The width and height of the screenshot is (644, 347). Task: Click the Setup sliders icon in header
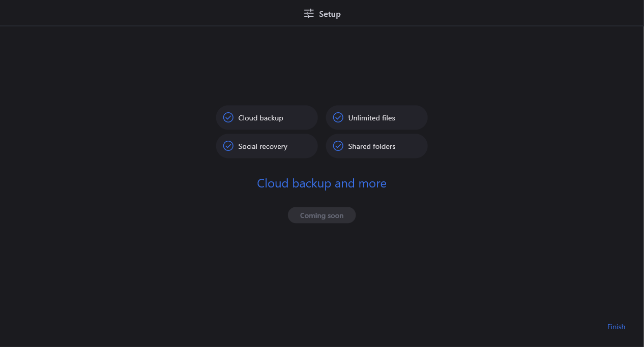309,14
